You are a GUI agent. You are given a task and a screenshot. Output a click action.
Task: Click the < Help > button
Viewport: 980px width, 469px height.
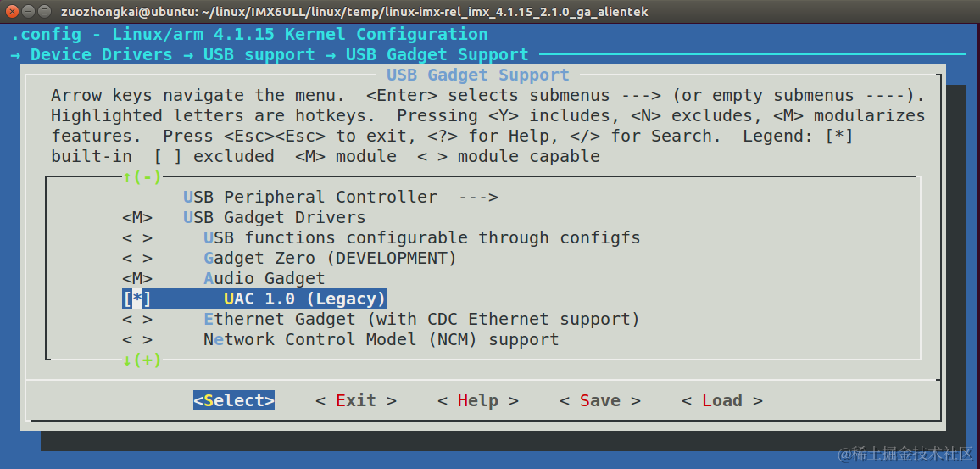[x=478, y=401]
